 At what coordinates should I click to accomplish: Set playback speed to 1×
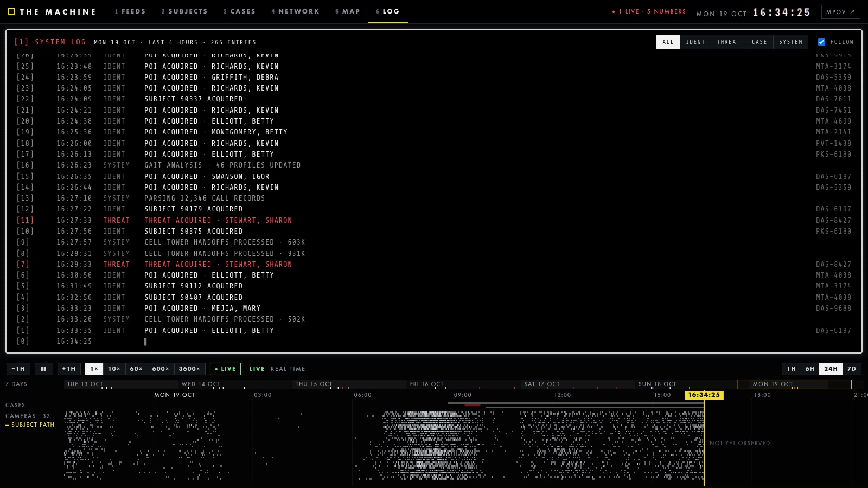[94, 369]
